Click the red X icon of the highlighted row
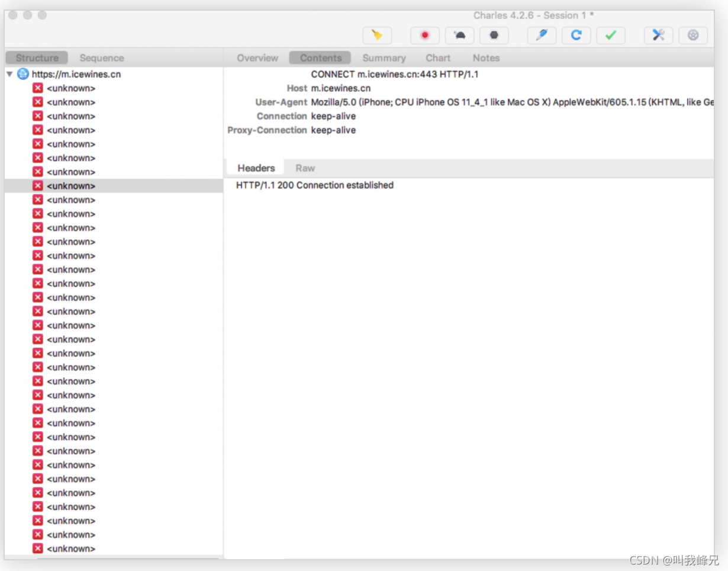This screenshot has height=571, width=728. 38,185
